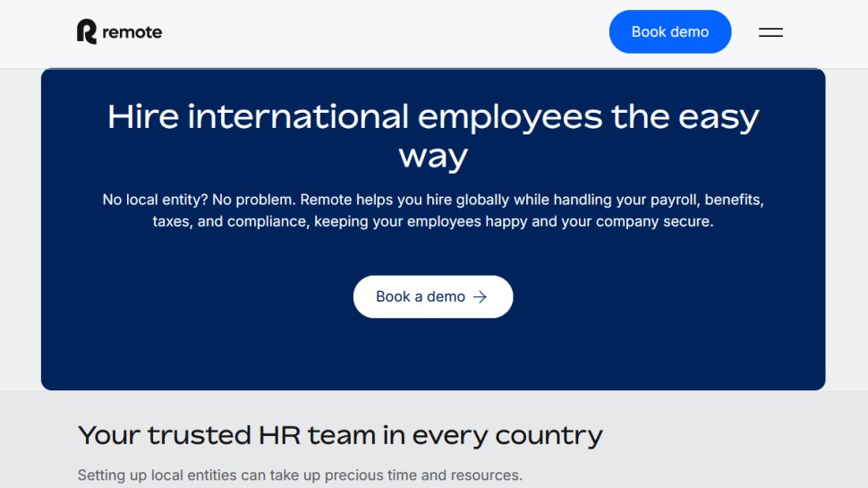Screen dimensions: 868x488
Task: Click the 'Your trusted HR team in every country' heading
Action: (x=340, y=435)
